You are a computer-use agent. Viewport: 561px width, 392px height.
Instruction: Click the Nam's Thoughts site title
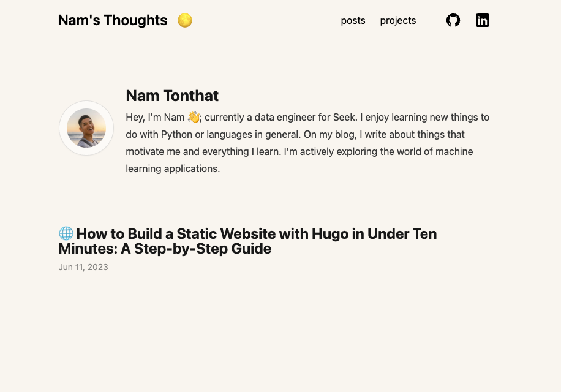(113, 20)
